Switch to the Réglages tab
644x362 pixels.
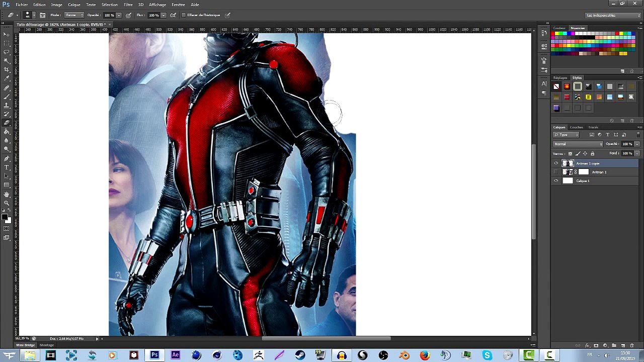pyautogui.click(x=560, y=78)
